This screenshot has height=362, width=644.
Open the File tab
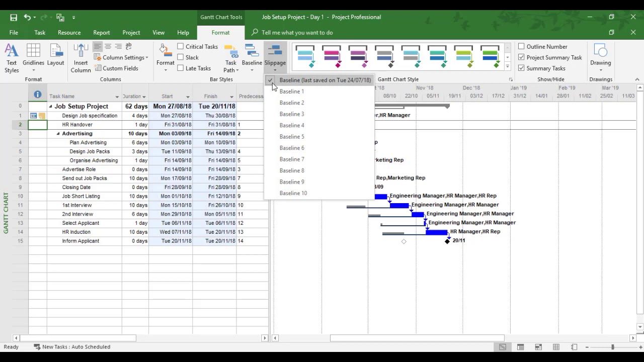[14, 33]
